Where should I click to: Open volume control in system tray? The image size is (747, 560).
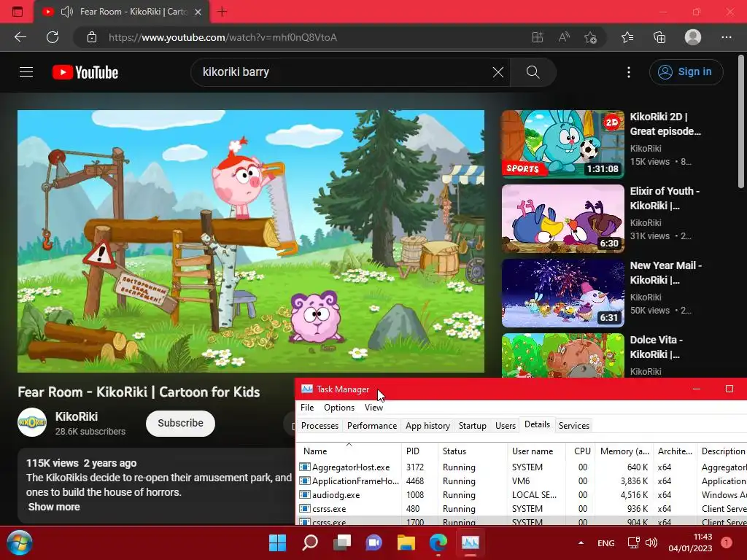pyautogui.click(x=651, y=542)
